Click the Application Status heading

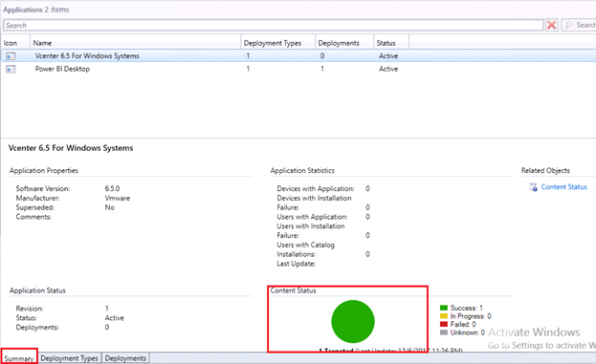tap(37, 290)
